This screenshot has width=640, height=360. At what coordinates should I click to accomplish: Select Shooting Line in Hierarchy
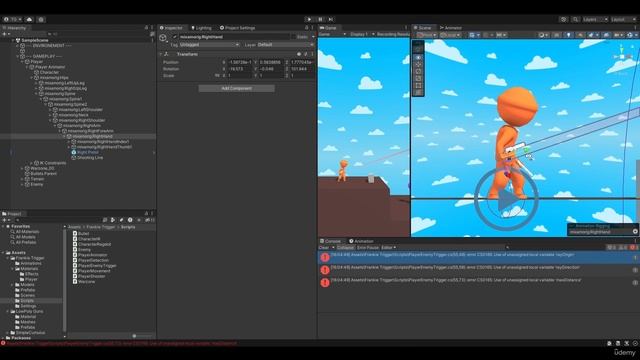coord(90,158)
